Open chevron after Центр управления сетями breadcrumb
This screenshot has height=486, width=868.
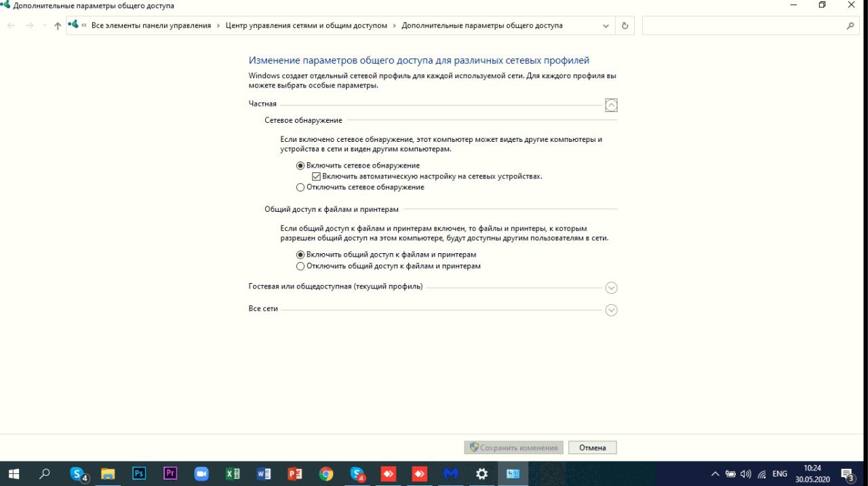(x=395, y=26)
